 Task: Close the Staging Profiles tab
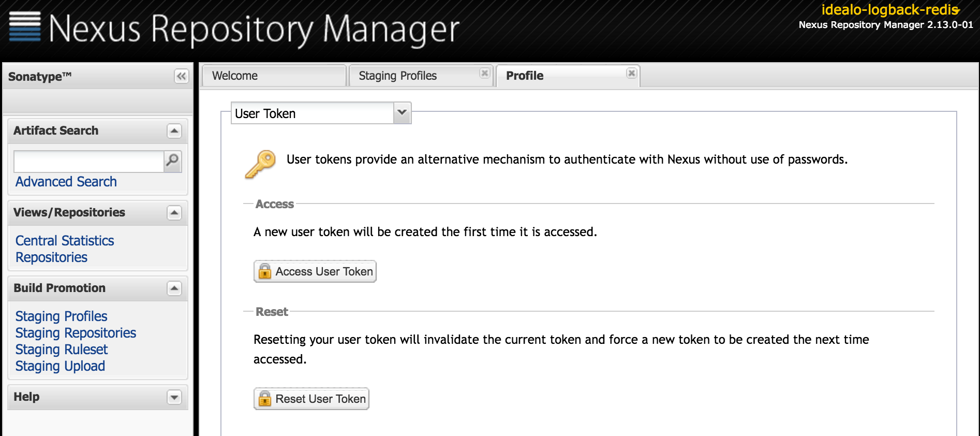tap(484, 73)
